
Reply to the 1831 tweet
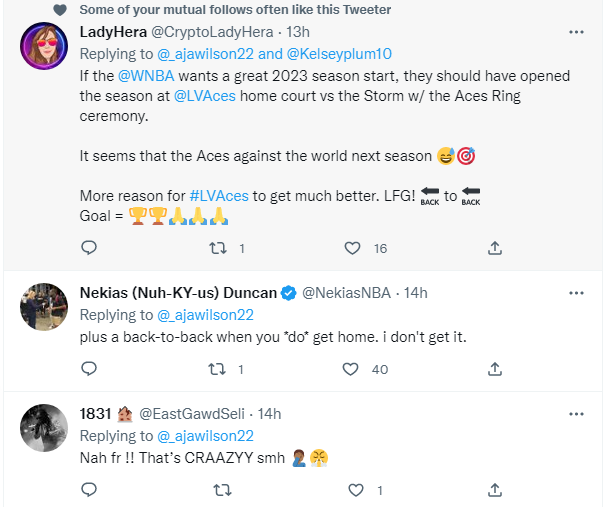pyautogui.click(x=89, y=490)
